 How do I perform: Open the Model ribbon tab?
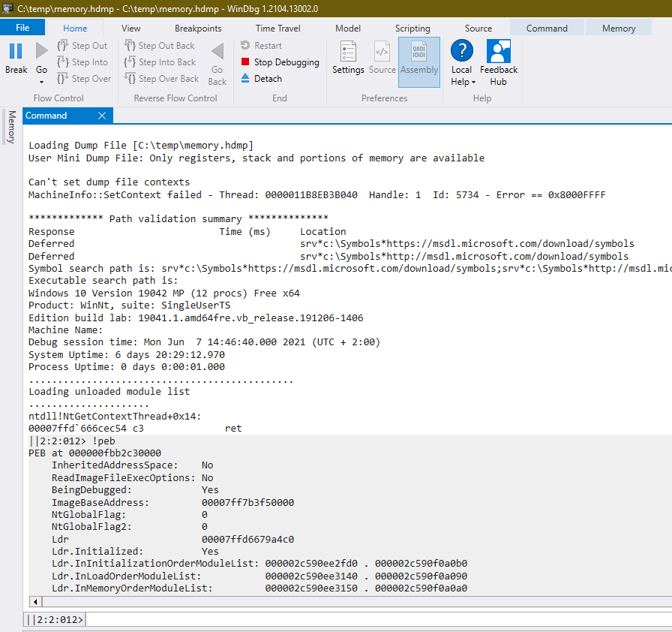tap(347, 29)
